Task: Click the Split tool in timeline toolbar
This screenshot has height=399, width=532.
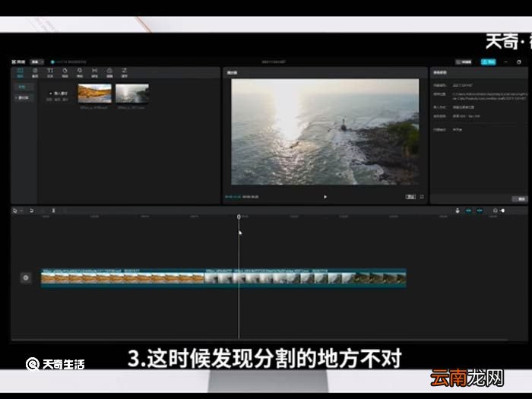Action: click(53, 211)
